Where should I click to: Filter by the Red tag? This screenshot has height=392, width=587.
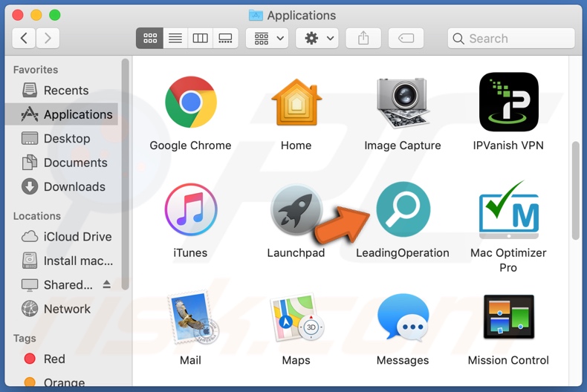pos(62,359)
